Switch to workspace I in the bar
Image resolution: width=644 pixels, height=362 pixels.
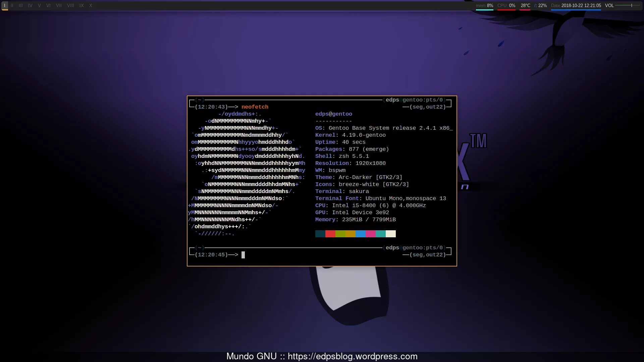point(5,6)
